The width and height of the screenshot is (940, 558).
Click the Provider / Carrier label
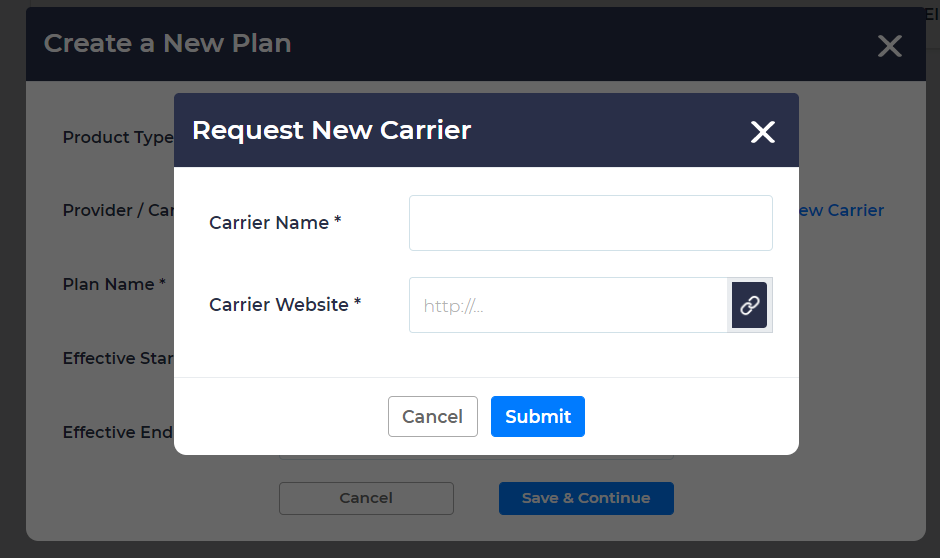click(118, 211)
